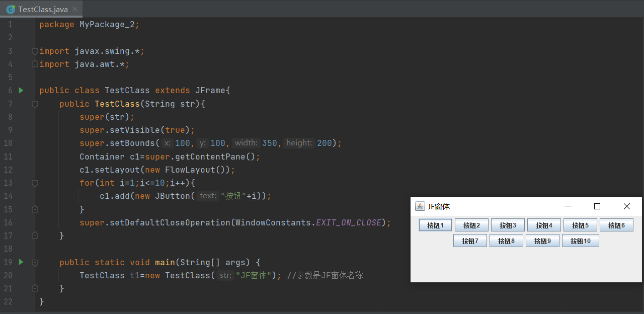Click the JF窗体 window title text
Image resolution: width=644 pixels, height=314 pixels.
pyautogui.click(x=439, y=206)
